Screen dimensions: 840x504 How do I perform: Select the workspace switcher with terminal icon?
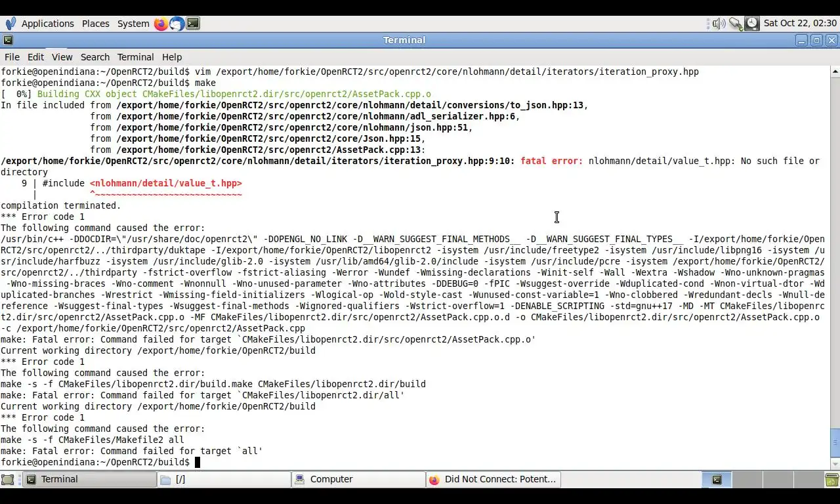pos(717,480)
